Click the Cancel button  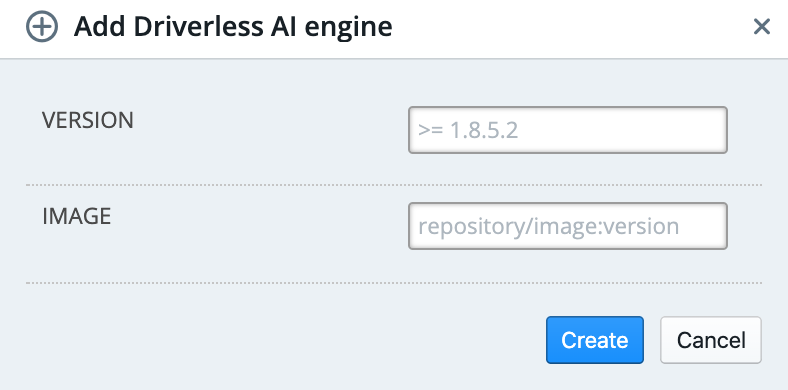click(711, 340)
